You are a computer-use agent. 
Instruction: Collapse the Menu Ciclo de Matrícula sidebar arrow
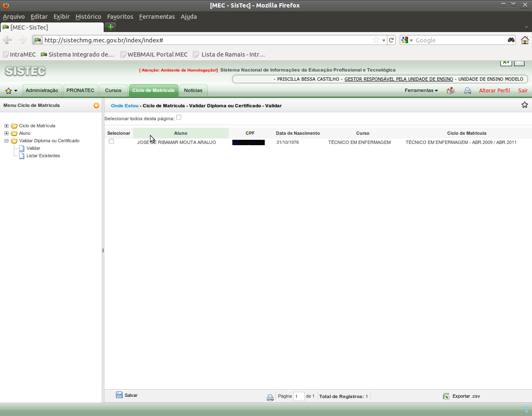[x=96, y=106]
